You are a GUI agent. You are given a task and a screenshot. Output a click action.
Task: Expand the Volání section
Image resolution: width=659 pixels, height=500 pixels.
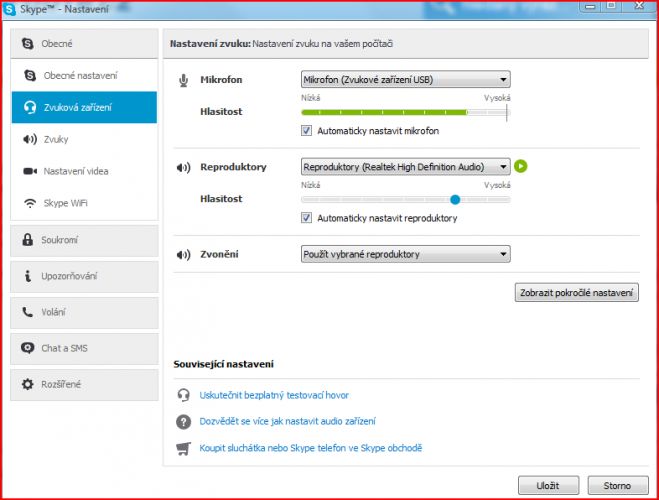click(x=84, y=313)
